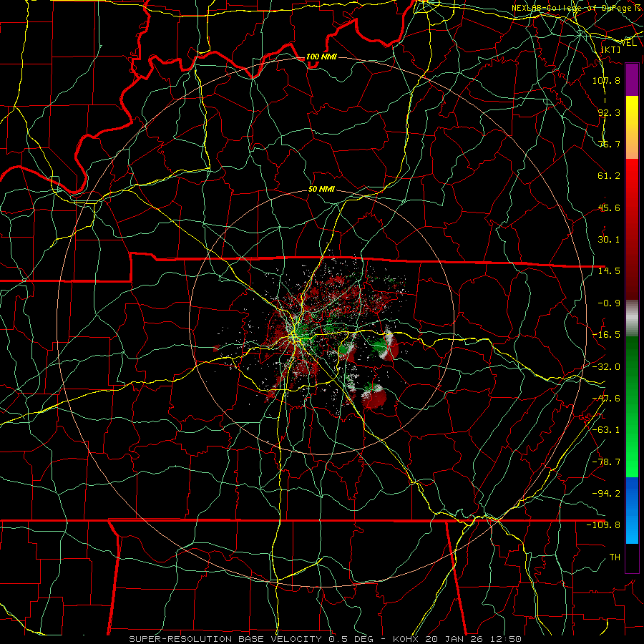Select the -94.2 value on velocity scale
This screenshot has width=644, height=644.
click(x=606, y=494)
